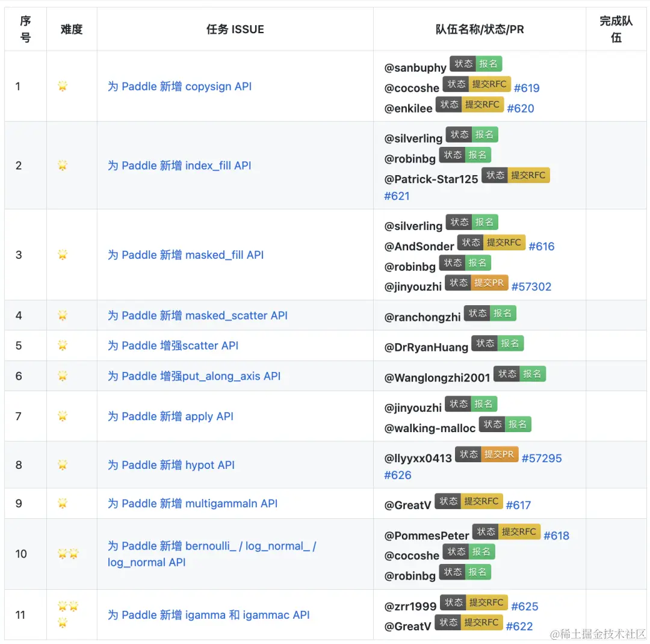650x644 pixels.
Task: Click the difficulty star in row 5
Action: point(63,345)
